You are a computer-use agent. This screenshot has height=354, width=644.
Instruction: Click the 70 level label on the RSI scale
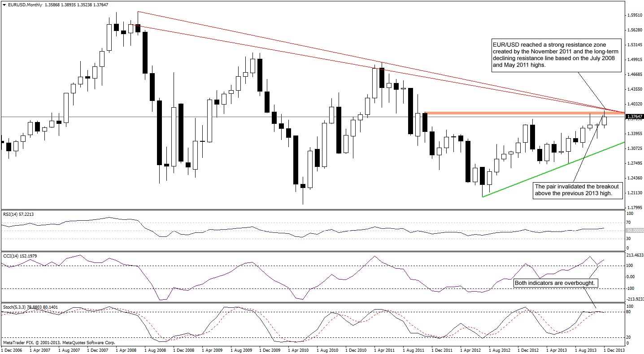629,222
